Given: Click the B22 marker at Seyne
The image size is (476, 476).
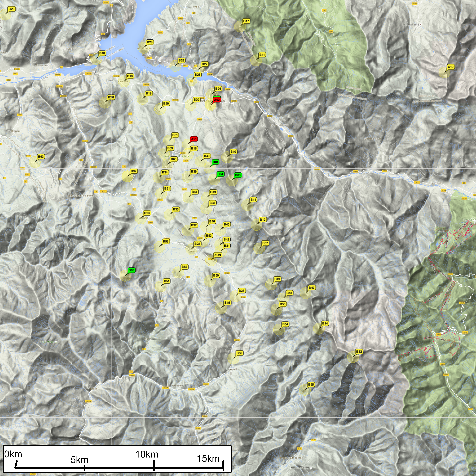Looking at the screenshot, I should (x=197, y=244).
